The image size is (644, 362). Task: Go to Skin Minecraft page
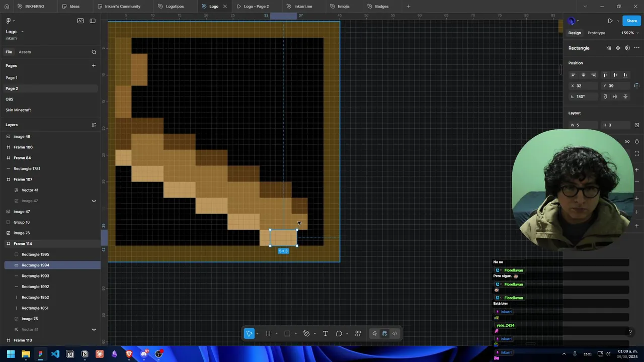(x=18, y=110)
